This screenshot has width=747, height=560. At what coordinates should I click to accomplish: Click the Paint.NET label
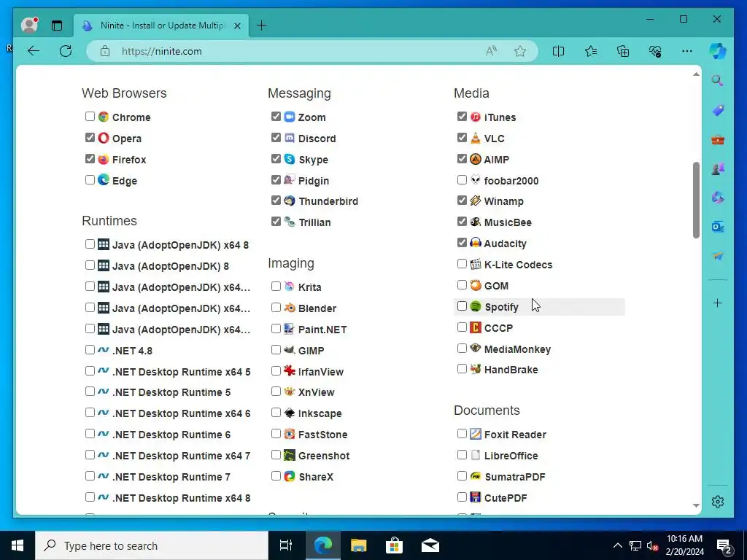(x=322, y=329)
